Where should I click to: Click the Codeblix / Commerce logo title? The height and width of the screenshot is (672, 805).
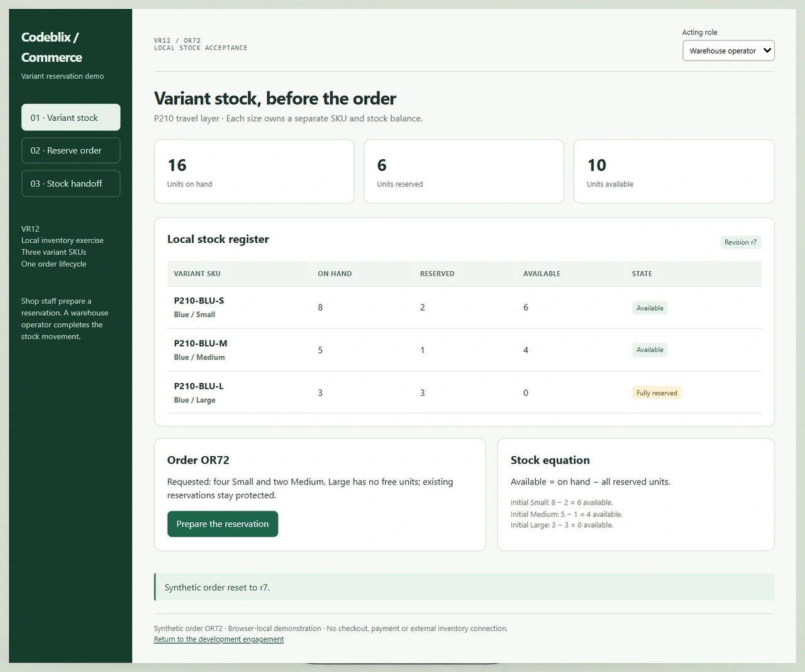pyautogui.click(x=52, y=47)
